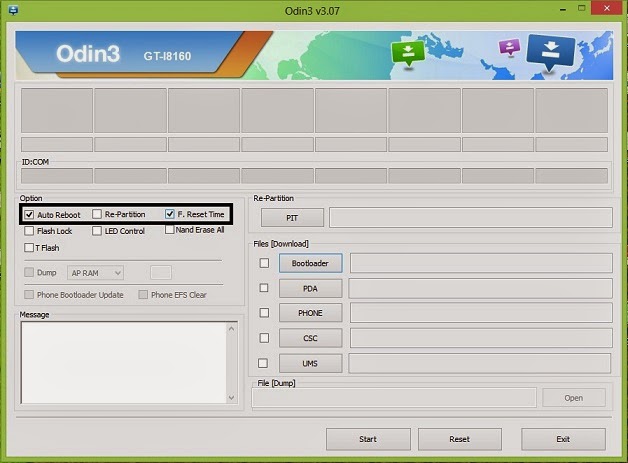Toggle Phone EFS Clear checkbox
This screenshot has height=463, width=628.
click(x=143, y=295)
